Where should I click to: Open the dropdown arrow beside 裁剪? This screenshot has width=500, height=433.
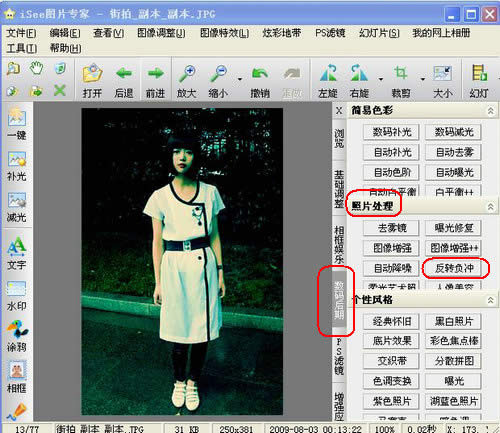423,79
